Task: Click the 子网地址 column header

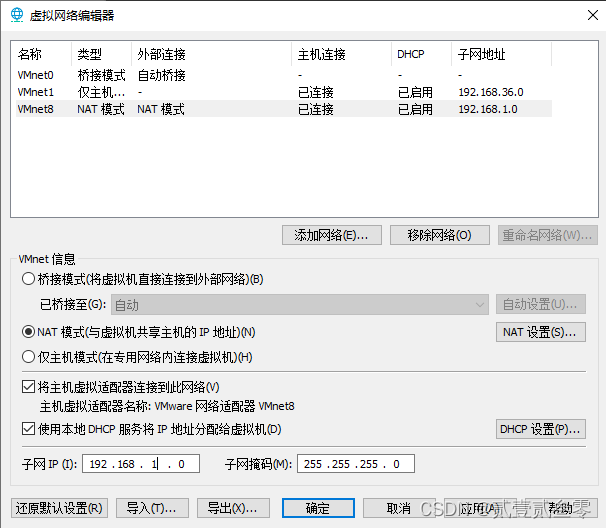Action: [502, 54]
